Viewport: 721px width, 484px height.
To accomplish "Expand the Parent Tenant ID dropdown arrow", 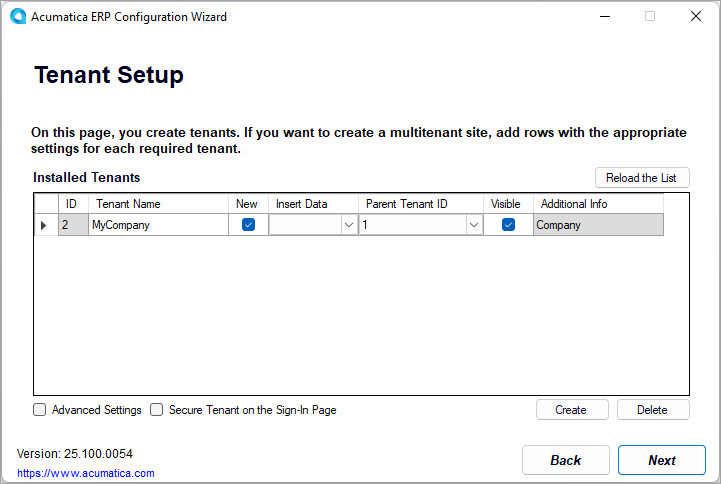I will point(474,225).
